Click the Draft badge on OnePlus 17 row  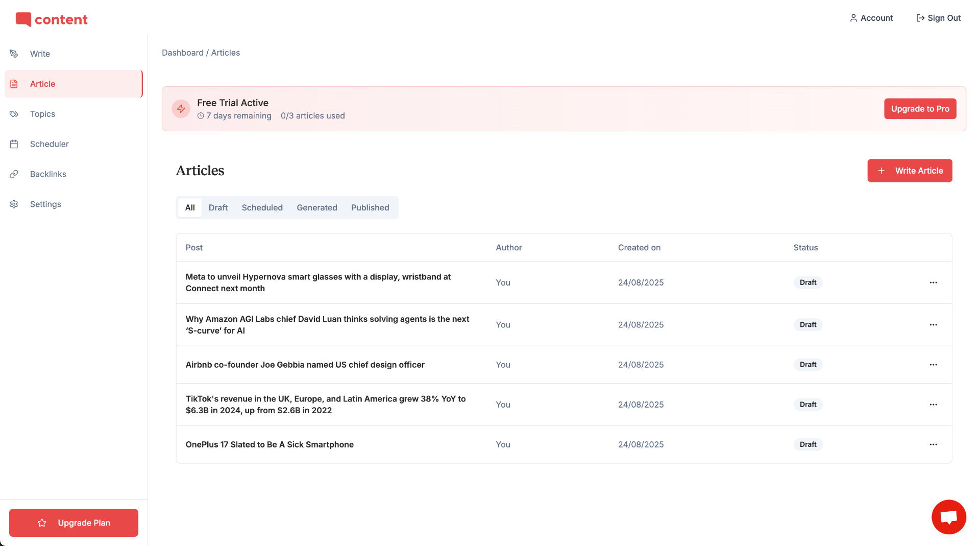(x=808, y=444)
